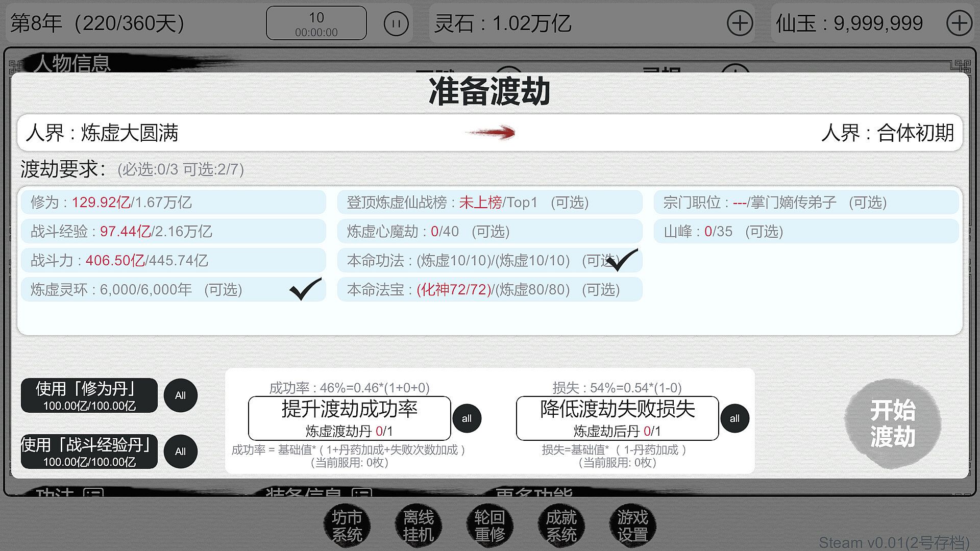Screen dimensions: 980x551
Task: Click the plus icon next to 灵石
Action: (x=740, y=23)
